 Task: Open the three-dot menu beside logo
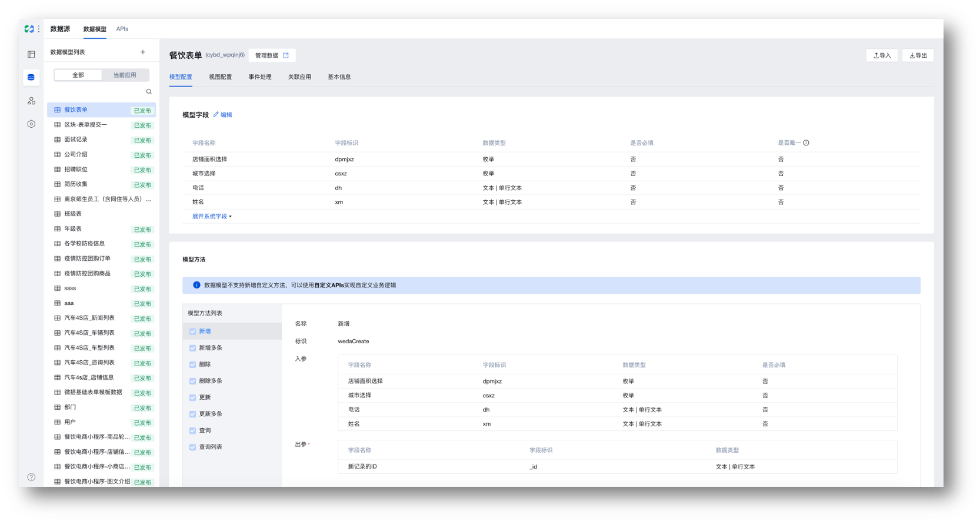point(39,29)
